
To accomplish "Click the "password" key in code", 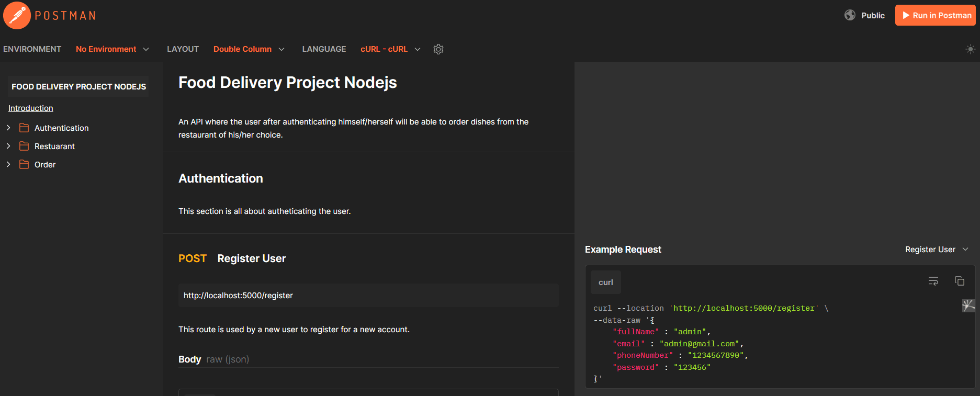I will click(636, 367).
